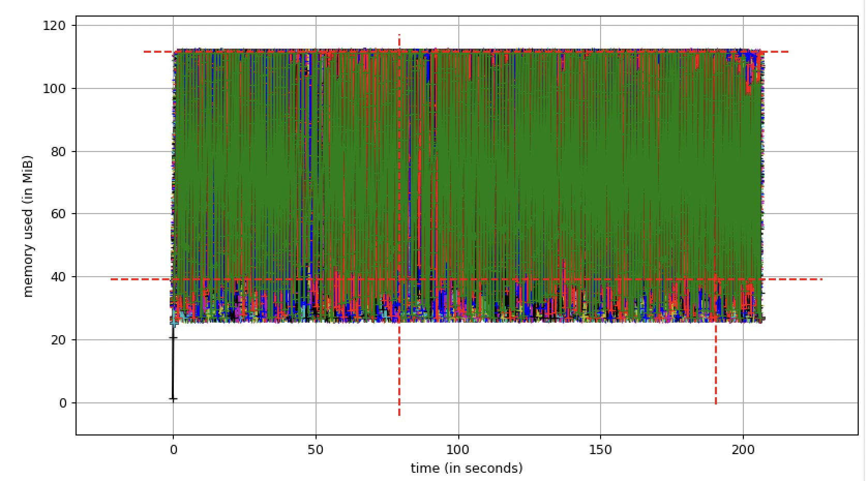Select the '150' x-axis tick label
The width and height of the screenshot is (868, 481).
point(600,450)
